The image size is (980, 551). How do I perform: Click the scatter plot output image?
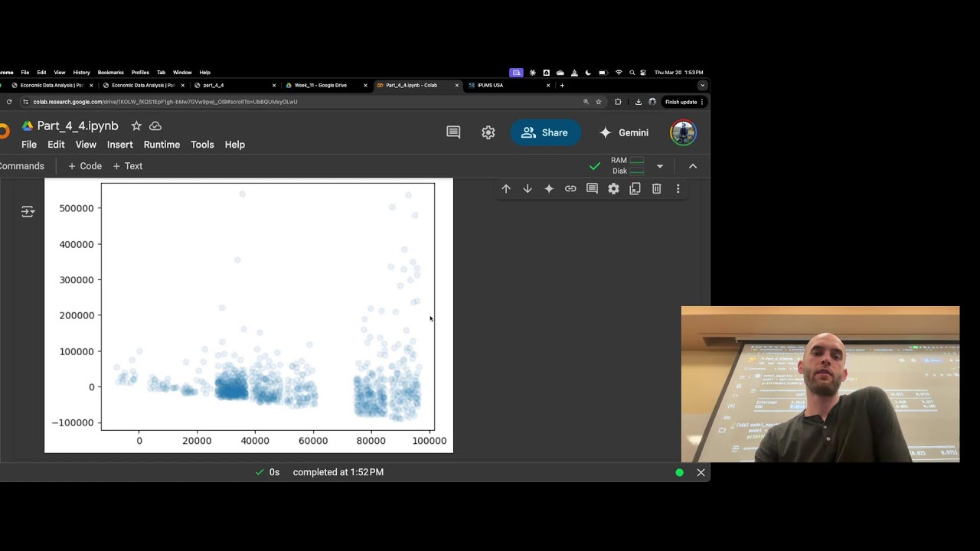click(249, 315)
